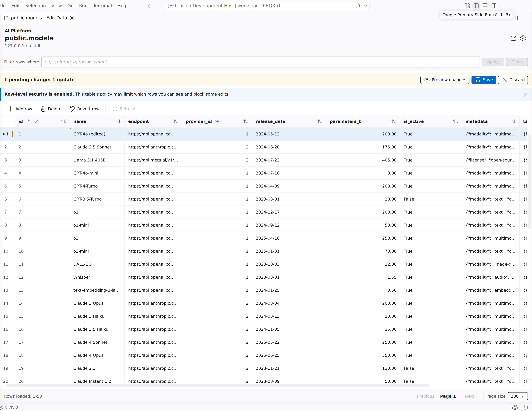This screenshot has height=411, width=532.
Task: Select row number 7 header
Action: point(7,212)
